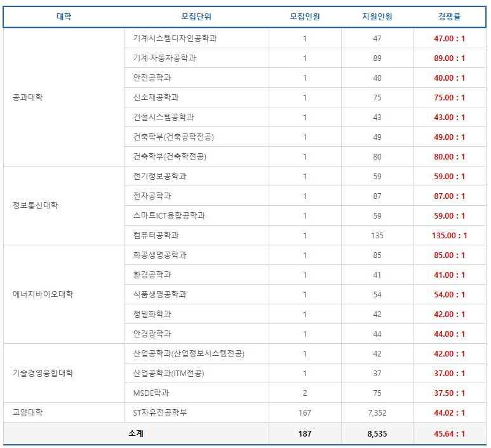The image size is (491, 448).
Task: Click 안전공학과 department name
Action: 152,78
